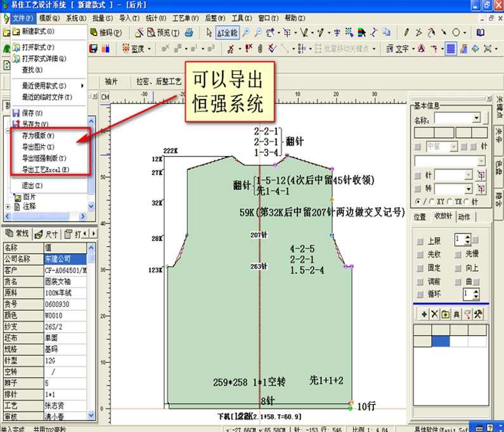504x432 pixels.
Task: Open the circle tool dropdown arrow
Action: pos(465,32)
